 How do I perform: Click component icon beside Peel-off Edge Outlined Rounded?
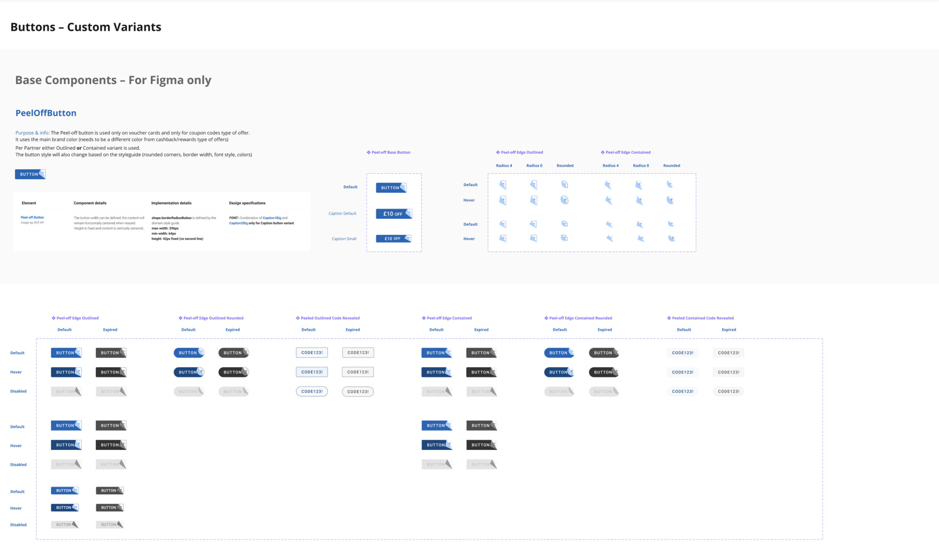(x=180, y=318)
